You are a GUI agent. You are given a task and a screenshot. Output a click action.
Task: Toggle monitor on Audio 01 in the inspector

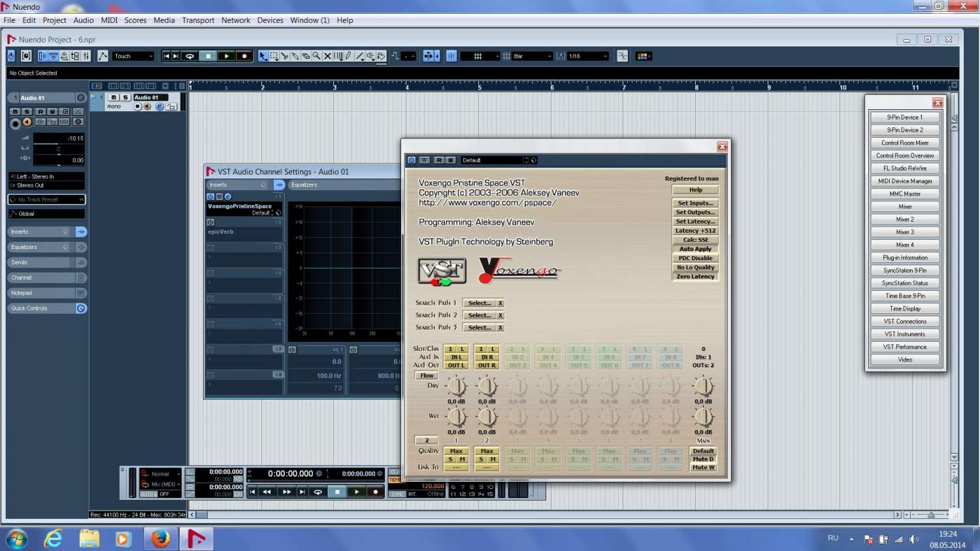[x=27, y=122]
